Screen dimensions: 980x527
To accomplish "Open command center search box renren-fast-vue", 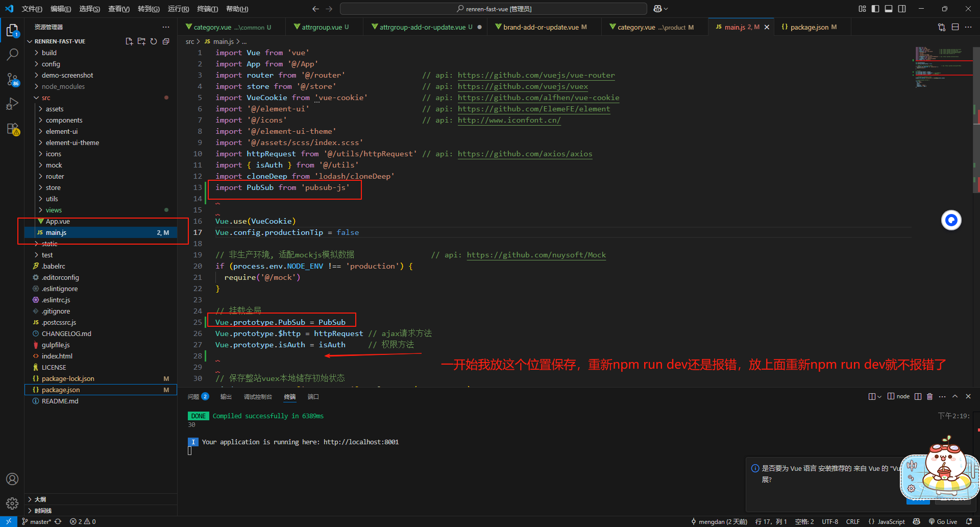I will tap(493, 9).
